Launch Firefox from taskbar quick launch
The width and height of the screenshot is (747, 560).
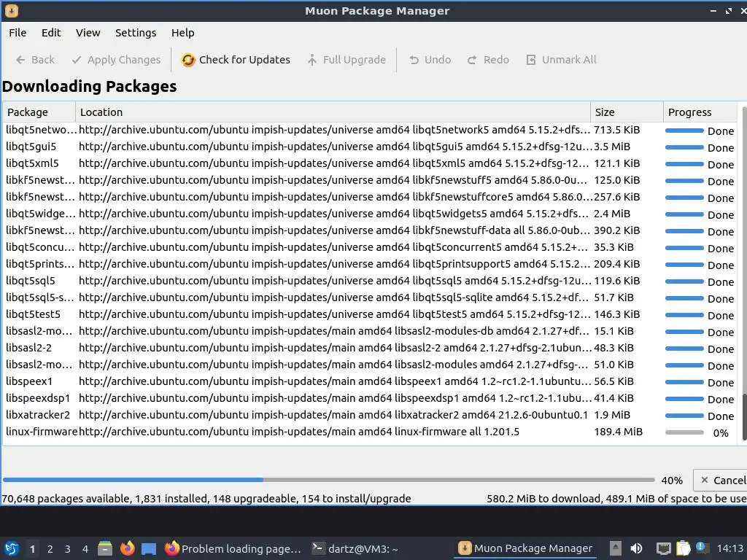pos(127,548)
